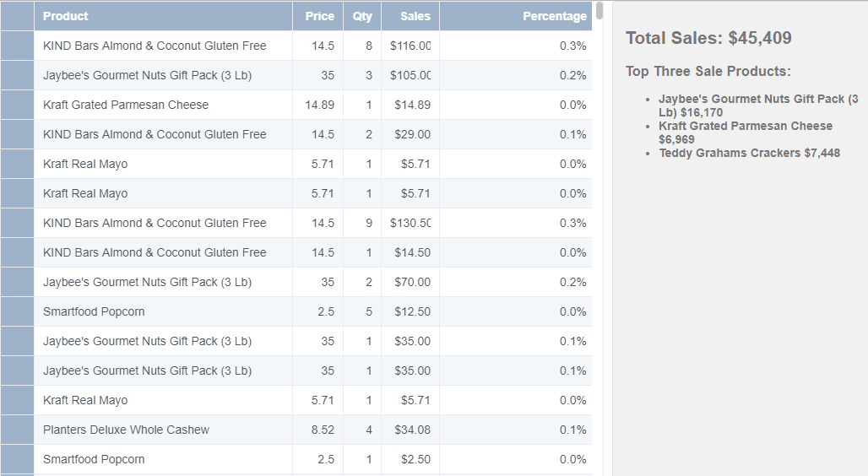868x476 pixels.
Task: Click the Qty column header
Action: pyautogui.click(x=362, y=16)
